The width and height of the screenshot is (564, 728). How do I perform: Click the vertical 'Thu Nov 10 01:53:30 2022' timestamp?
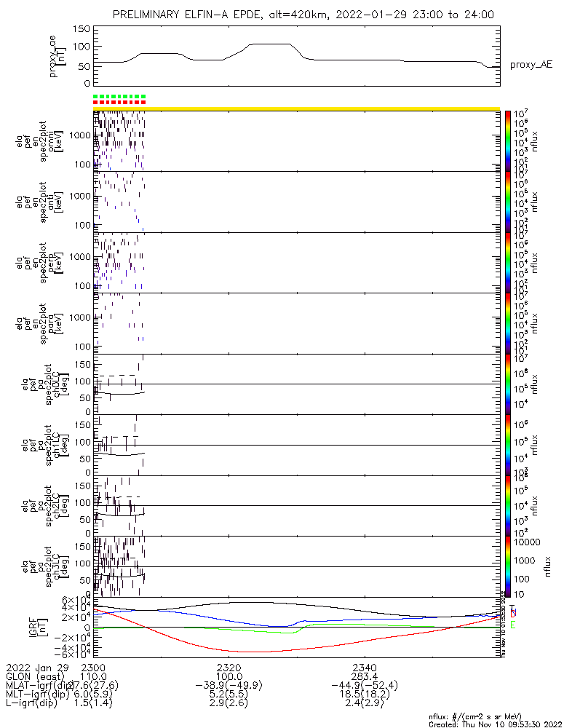point(504,624)
